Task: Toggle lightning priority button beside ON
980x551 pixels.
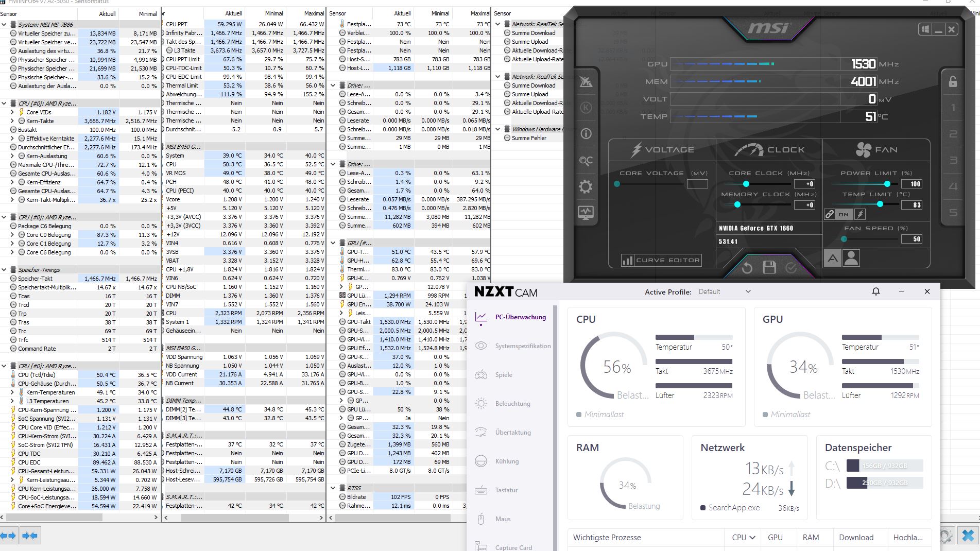Action: pos(860,214)
